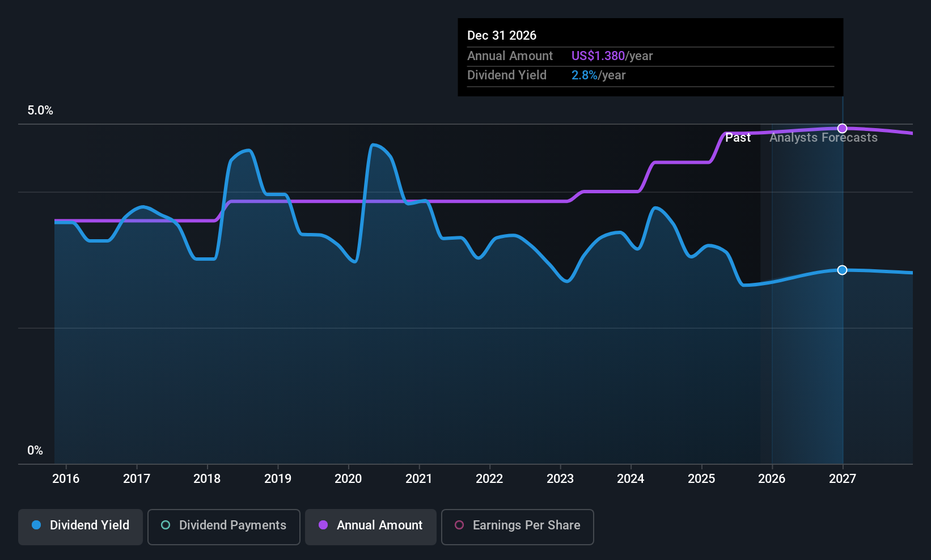Click the 2.8% dividend yield value
Image resolution: width=931 pixels, height=560 pixels.
pos(585,75)
